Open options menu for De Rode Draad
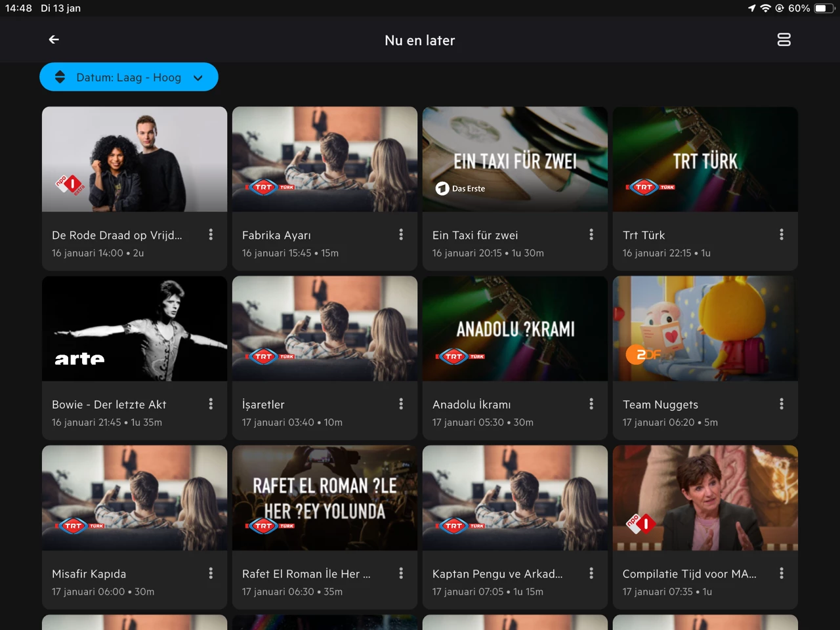 pos(211,234)
